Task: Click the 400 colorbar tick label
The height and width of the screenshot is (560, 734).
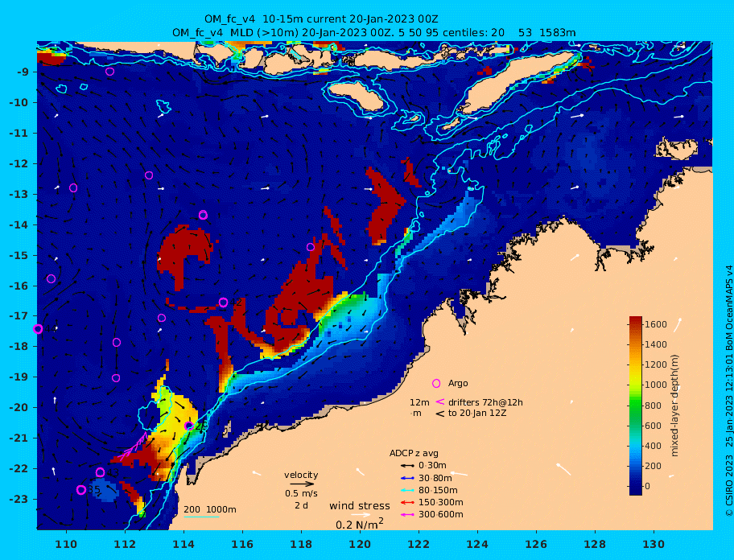Action: (x=653, y=446)
